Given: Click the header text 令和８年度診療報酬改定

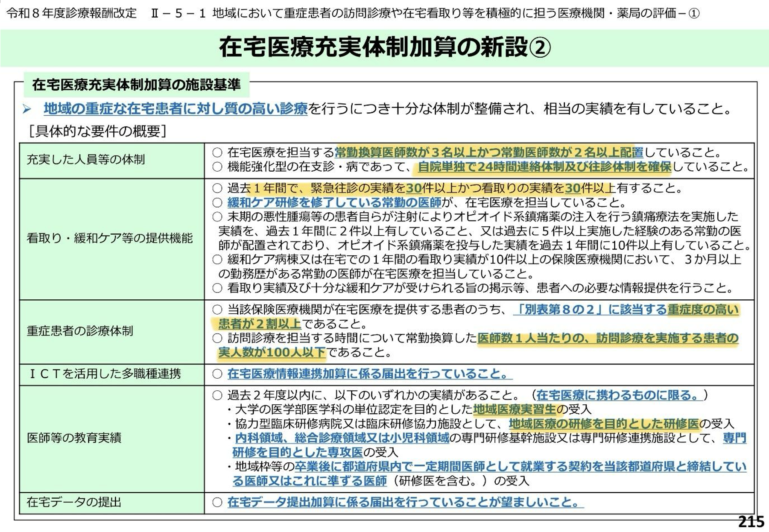Looking at the screenshot, I should pos(71,13).
